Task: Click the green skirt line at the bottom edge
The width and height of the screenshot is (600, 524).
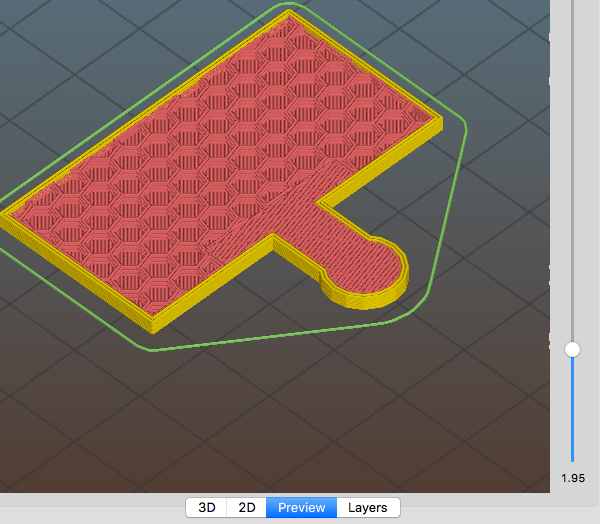Action: click(x=250, y=340)
